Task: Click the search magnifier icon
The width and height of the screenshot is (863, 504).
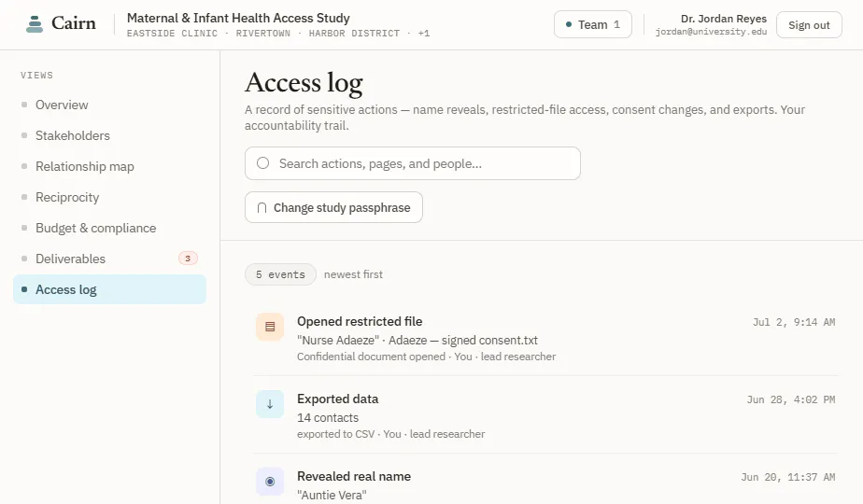Action: (x=263, y=163)
